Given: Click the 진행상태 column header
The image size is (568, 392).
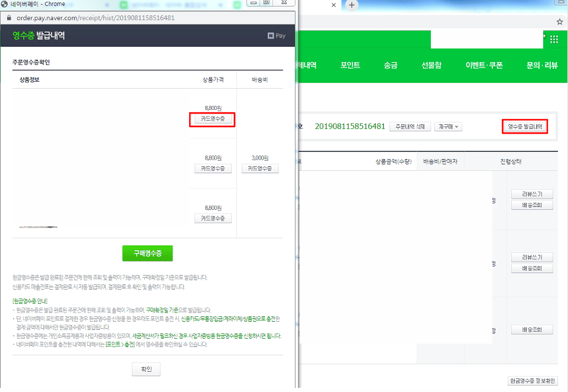Looking at the screenshot, I should click(511, 161).
